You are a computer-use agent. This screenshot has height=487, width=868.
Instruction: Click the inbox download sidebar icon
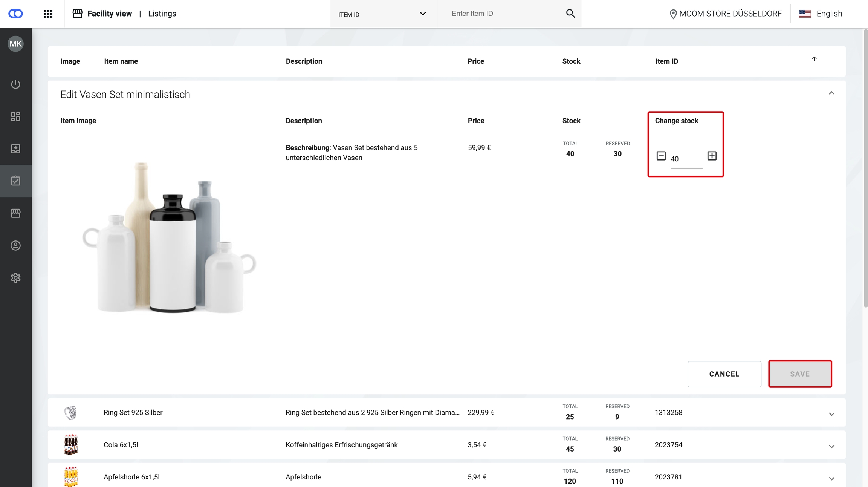coord(15,149)
